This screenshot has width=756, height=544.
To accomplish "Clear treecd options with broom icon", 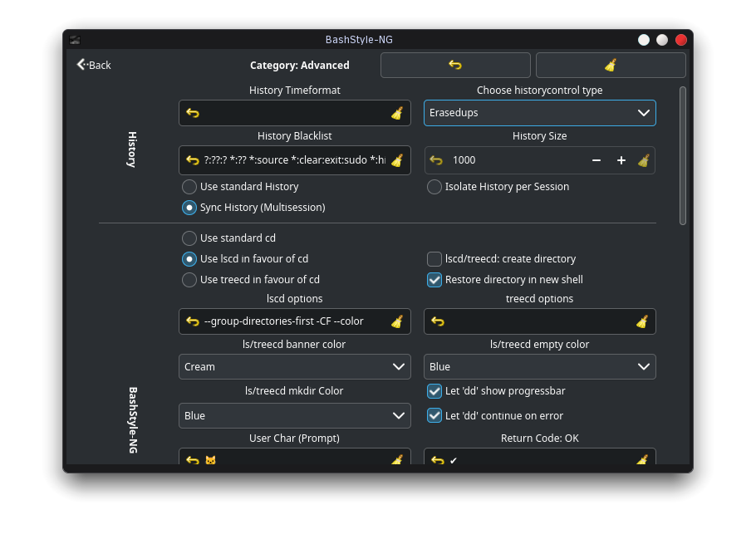I will (641, 321).
